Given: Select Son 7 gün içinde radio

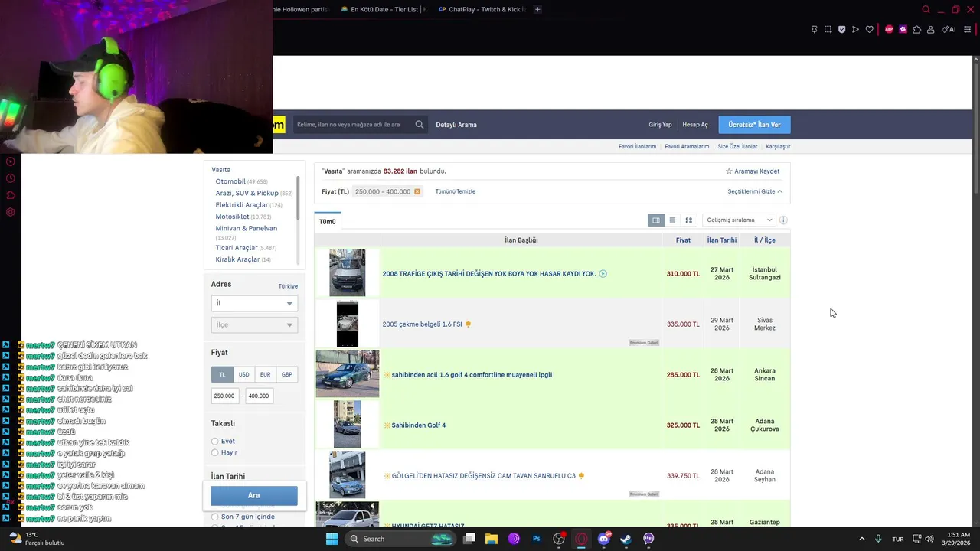Looking at the screenshot, I should click(x=215, y=517).
